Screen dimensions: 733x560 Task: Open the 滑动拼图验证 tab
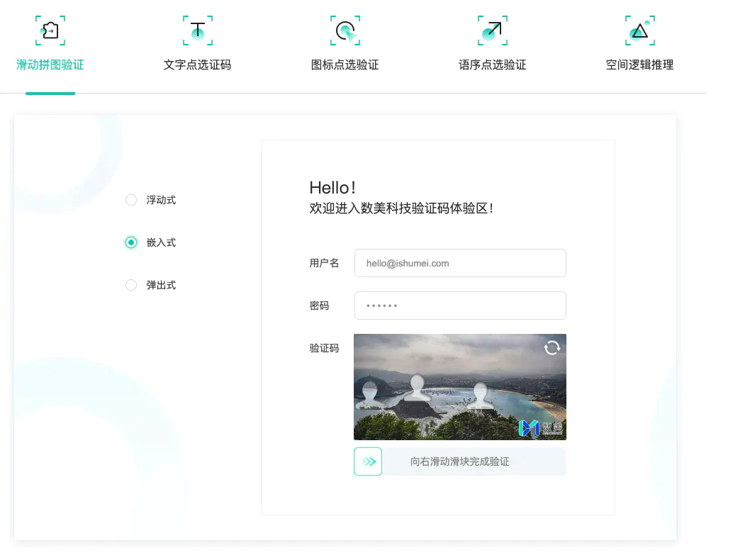pos(50,65)
